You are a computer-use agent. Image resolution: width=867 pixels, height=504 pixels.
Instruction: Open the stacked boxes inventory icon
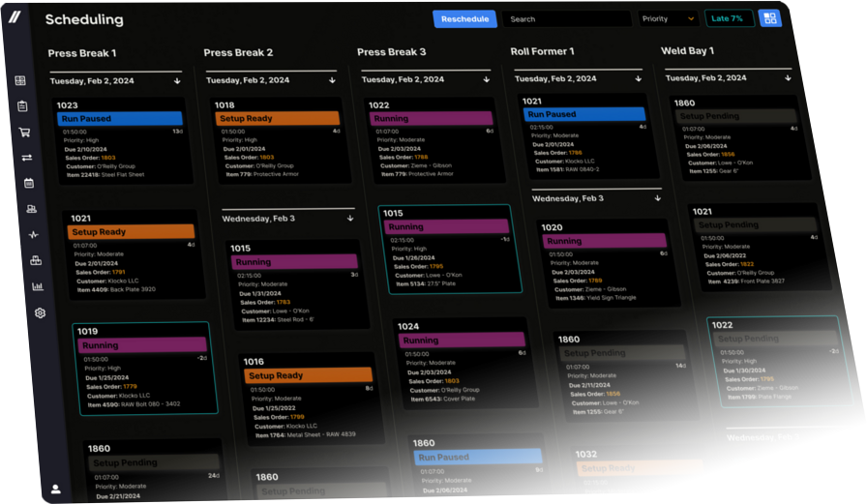36,260
